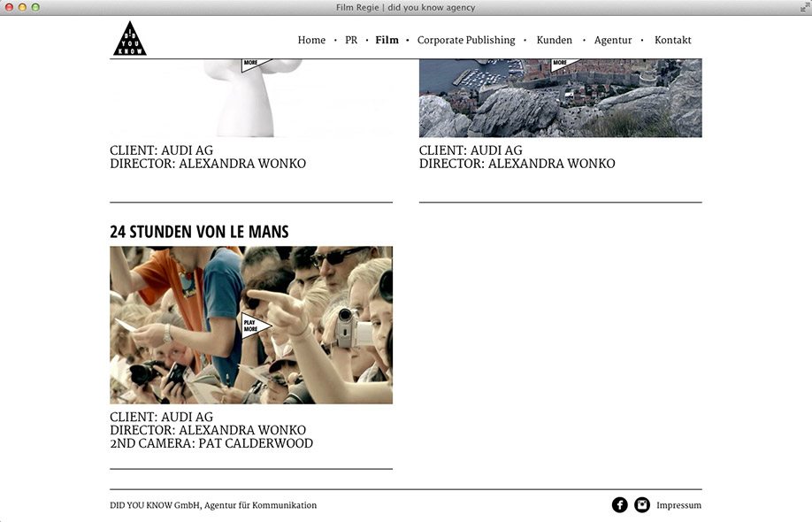Play the 24 Stunden von Le Mans video

[x=256, y=326]
